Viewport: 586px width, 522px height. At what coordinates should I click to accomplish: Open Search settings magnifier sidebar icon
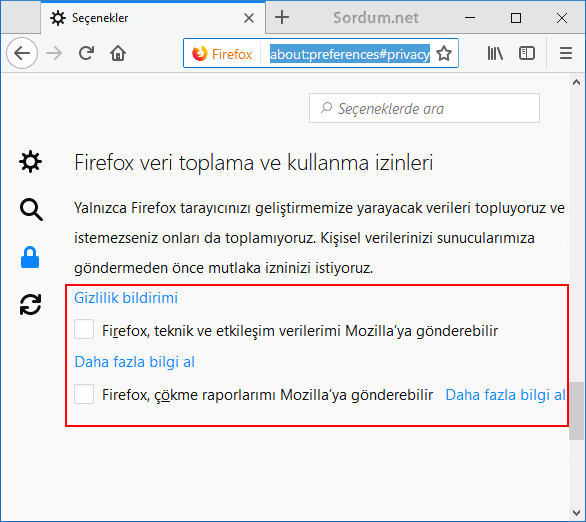[x=31, y=210]
